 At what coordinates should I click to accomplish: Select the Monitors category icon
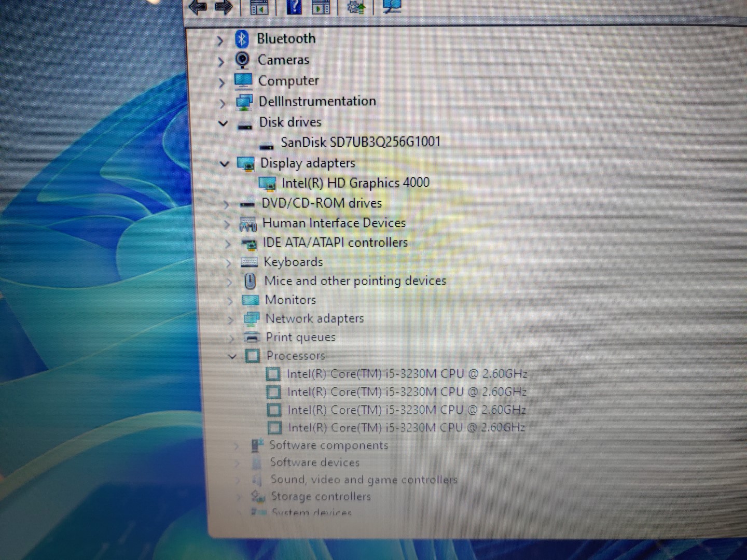coord(251,300)
